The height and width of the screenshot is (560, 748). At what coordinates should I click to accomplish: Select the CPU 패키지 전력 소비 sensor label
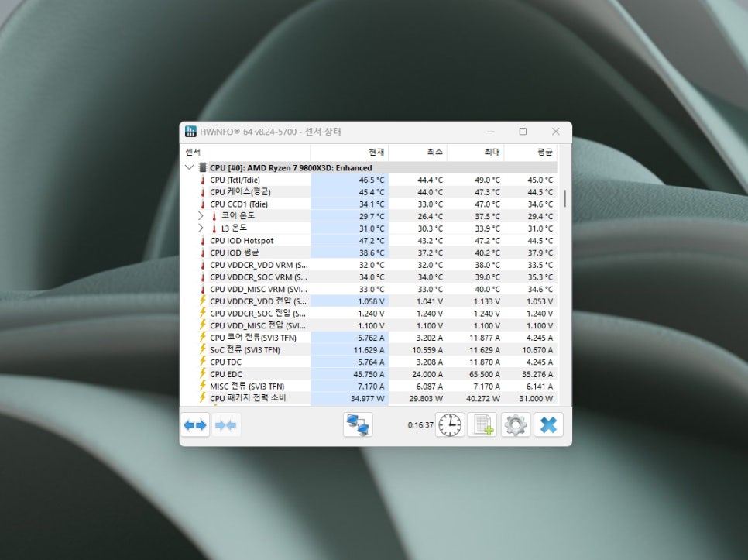[248, 398]
